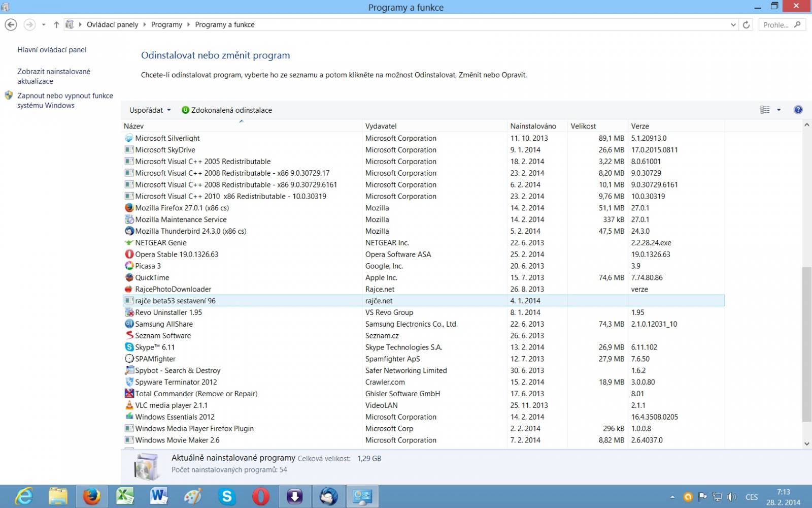Click the refresh button in address bar
Screen dimensions: 812x508
click(x=746, y=25)
